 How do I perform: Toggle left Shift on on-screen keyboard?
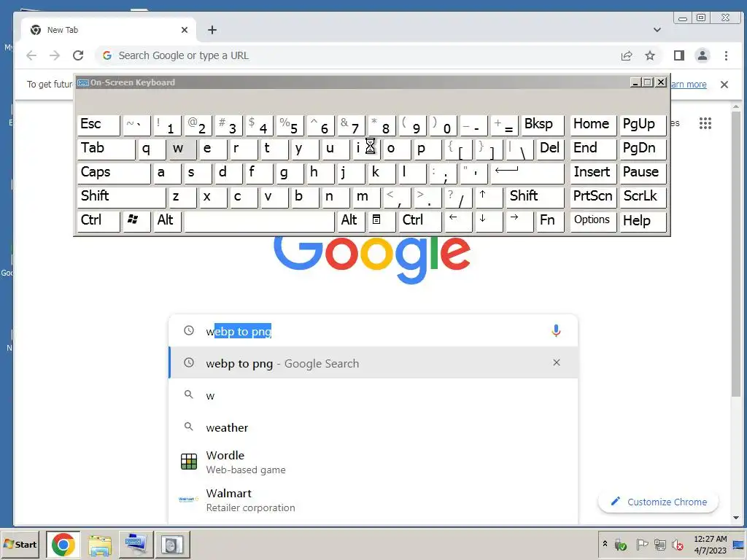(x=121, y=196)
